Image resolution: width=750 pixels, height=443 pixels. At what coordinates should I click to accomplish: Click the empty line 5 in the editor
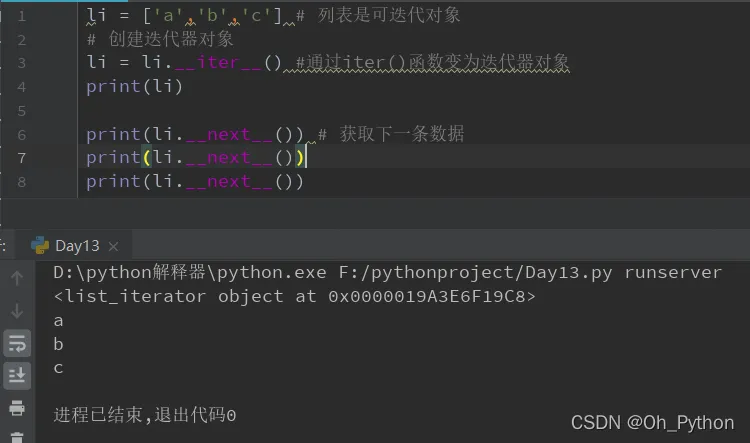click(x=300, y=110)
